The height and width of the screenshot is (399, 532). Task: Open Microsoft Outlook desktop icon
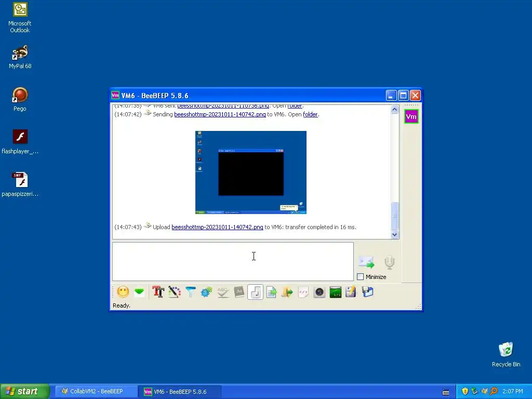pos(20,18)
